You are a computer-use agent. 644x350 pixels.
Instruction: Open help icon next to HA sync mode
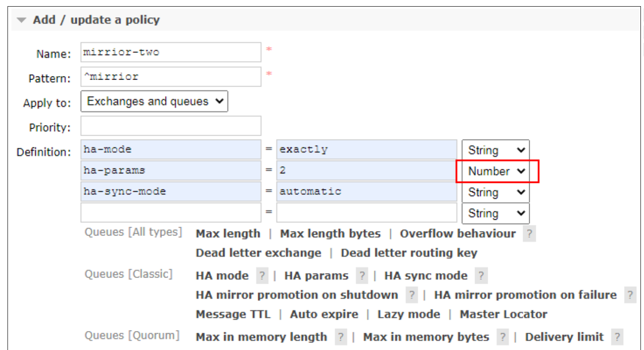(x=481, y=276)
